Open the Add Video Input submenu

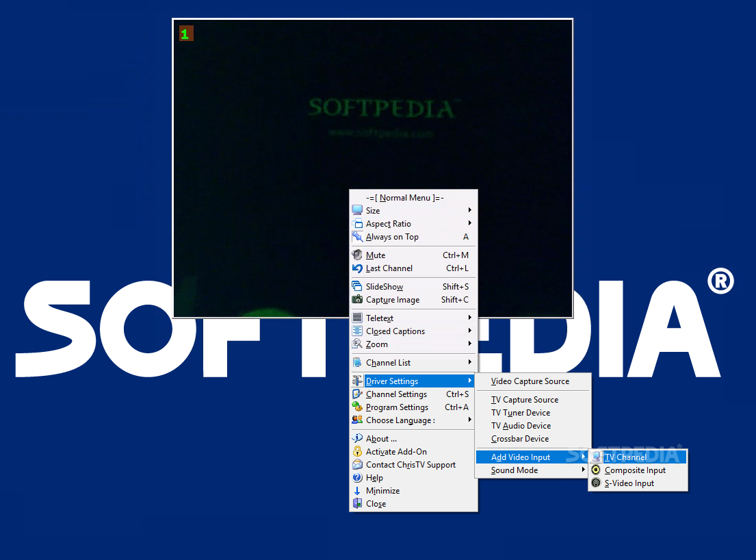point(533,457)
